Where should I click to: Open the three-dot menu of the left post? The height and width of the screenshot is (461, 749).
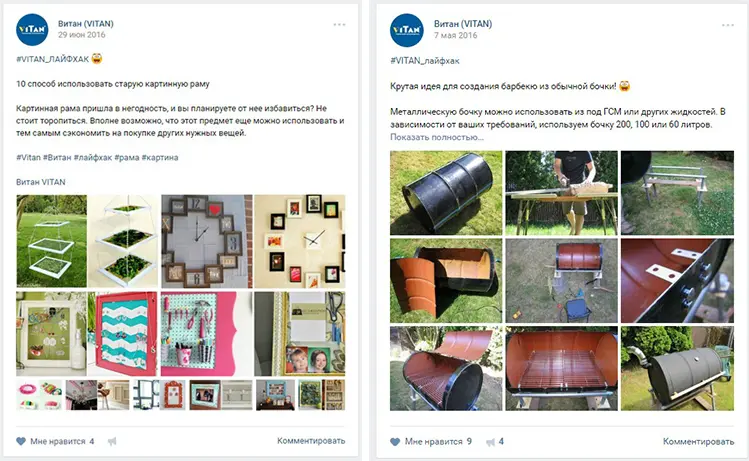coord(339,24)
